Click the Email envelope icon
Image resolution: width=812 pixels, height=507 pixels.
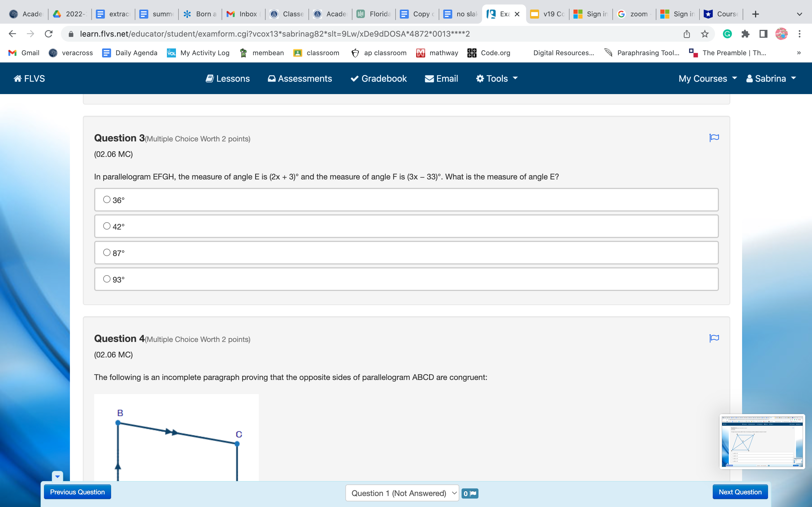point(429,78)
